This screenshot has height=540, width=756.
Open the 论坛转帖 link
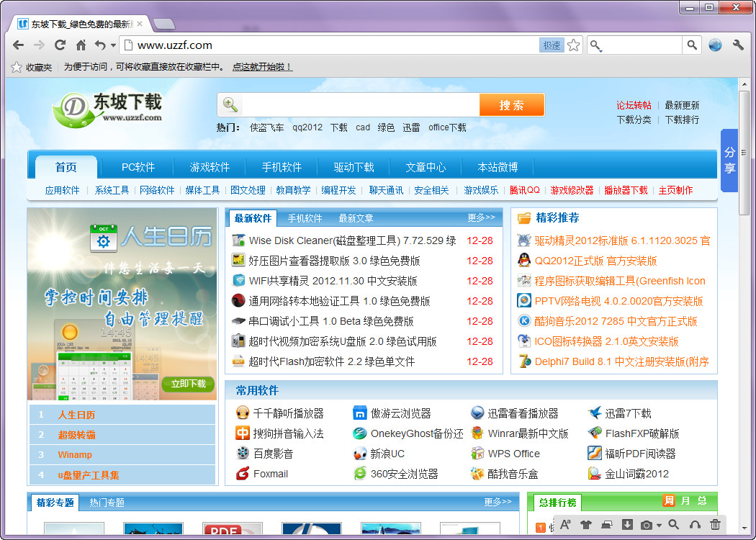[634, 105]
